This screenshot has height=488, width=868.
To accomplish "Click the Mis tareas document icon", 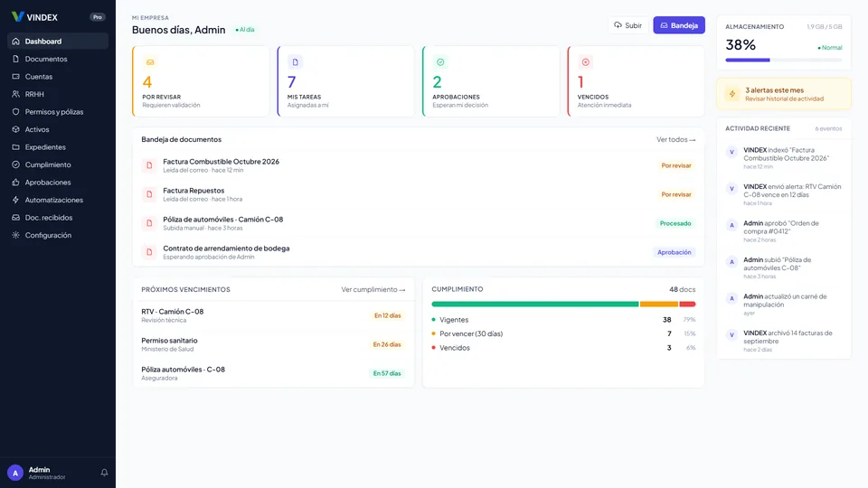I will (x=295, y=62).
